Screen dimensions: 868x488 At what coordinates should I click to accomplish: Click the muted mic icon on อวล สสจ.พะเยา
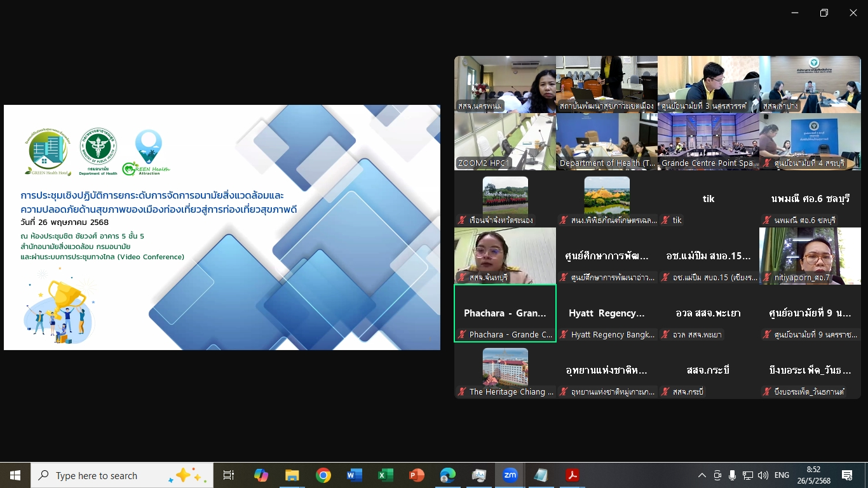pyautogui.click(x=666, y=335)
